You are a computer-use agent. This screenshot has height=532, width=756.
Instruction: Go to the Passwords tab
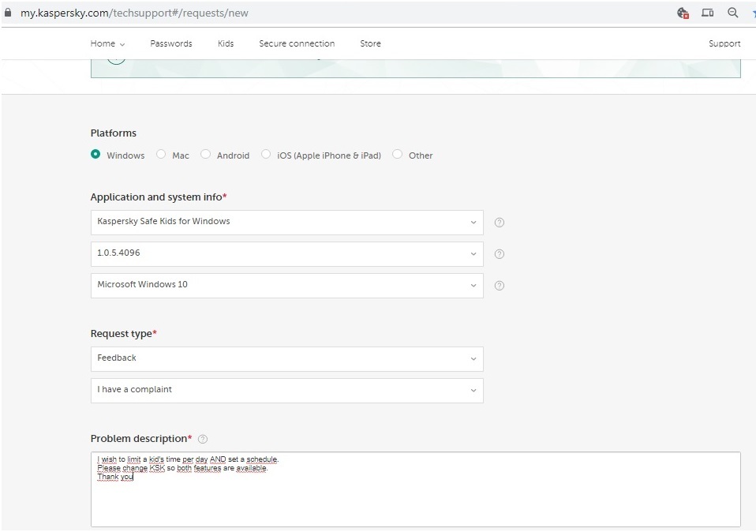(x=171, y=44)
